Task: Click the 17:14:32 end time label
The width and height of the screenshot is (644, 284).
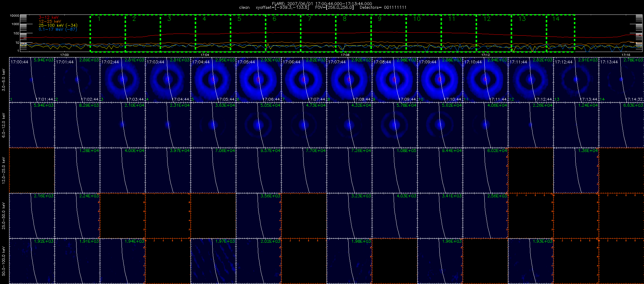Action: click(634, 99)
